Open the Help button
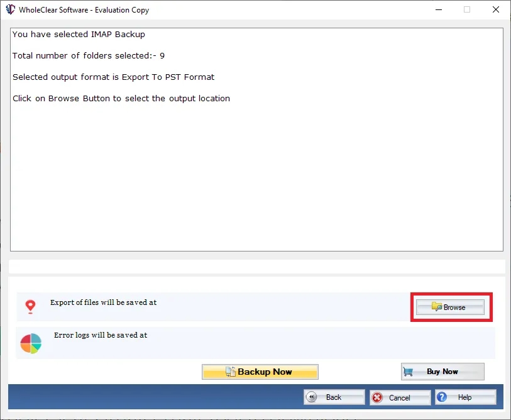Image resolution: width=511 pixels, height=420 pixels. pos(465,397)
